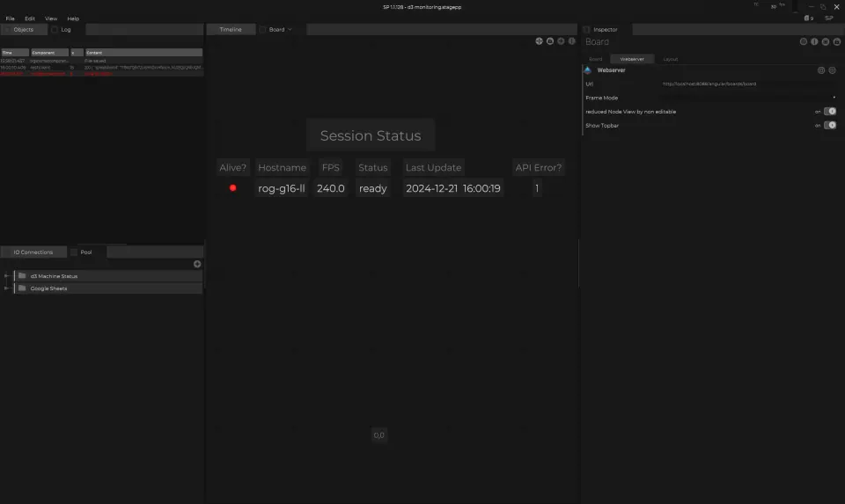
Task: Select the second log row with code 200
Action: [101, 68]
